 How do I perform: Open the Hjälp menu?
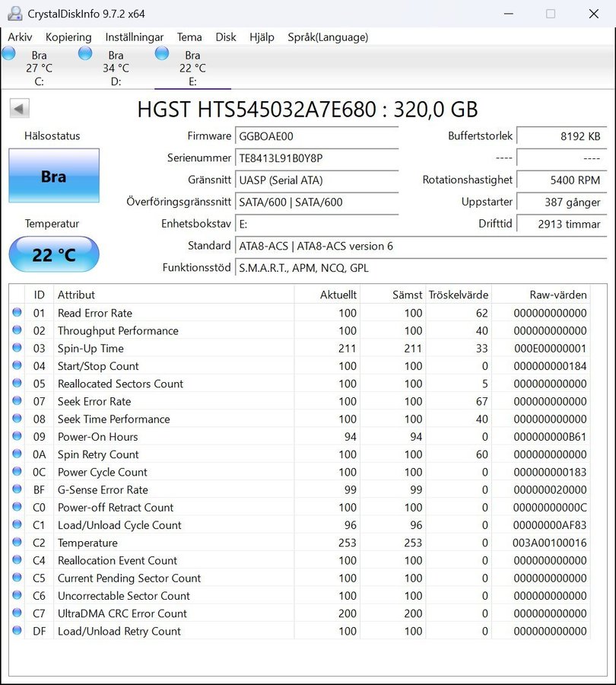coord(262,37)
